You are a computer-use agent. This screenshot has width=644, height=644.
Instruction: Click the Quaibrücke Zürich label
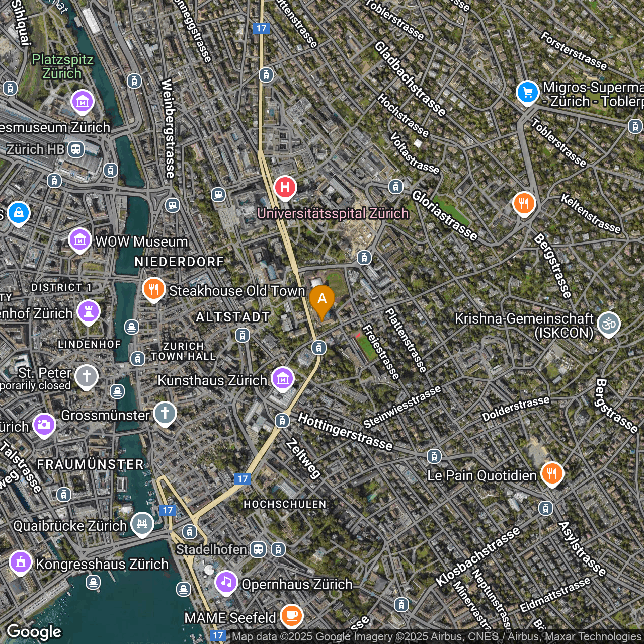click(70, 526)
